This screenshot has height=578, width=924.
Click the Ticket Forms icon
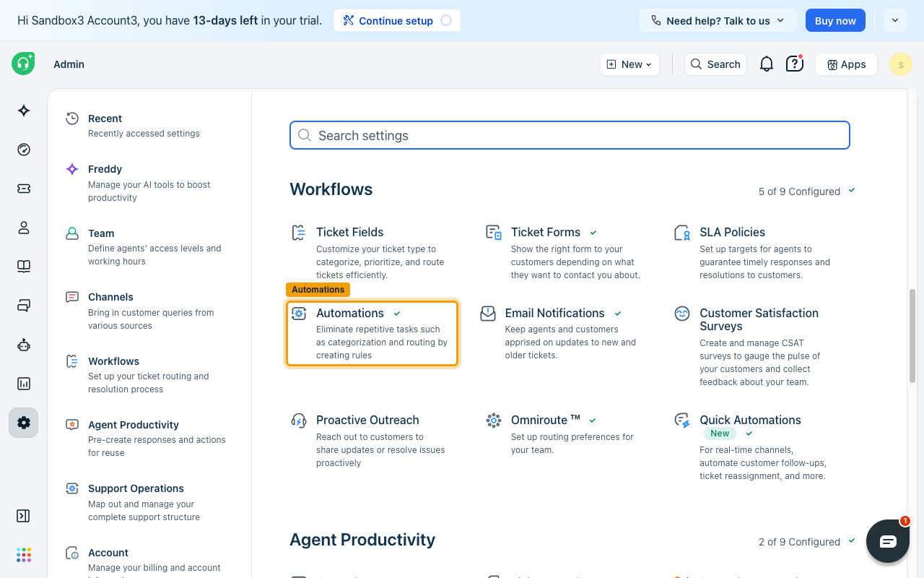pos(494,233)
